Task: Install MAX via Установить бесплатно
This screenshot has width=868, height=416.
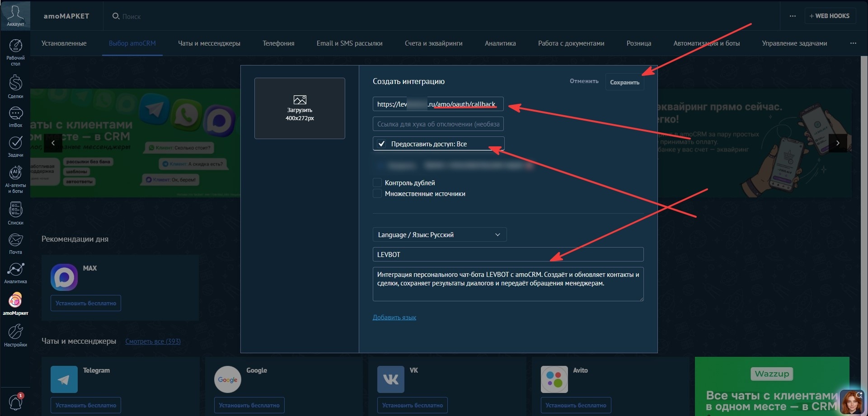Action: point(86,303)
